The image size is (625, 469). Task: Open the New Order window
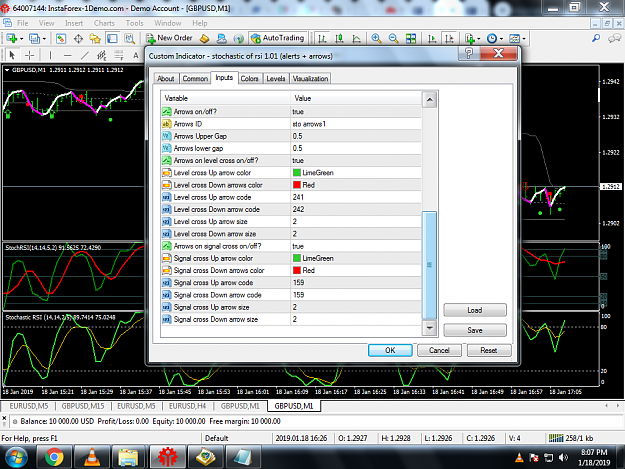[169, 38]
